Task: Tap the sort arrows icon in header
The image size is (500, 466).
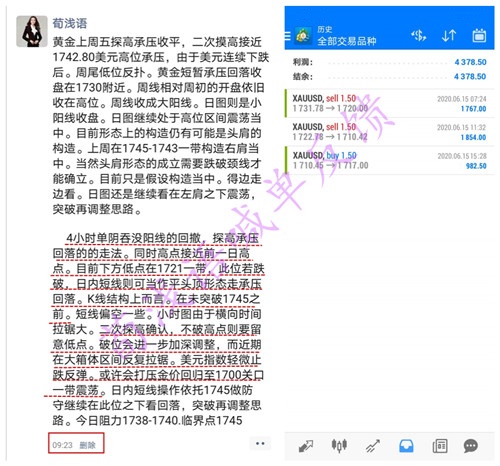Action: [x=449, y=35]
